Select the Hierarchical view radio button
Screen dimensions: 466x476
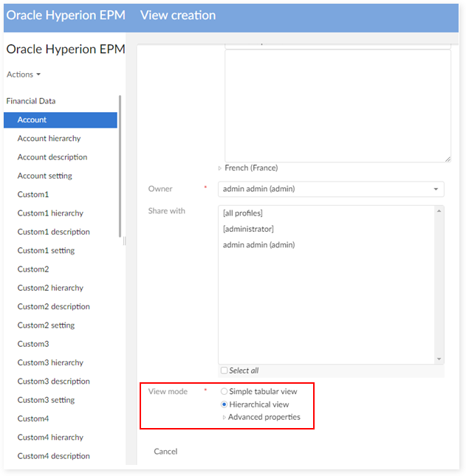click(225, 404)
